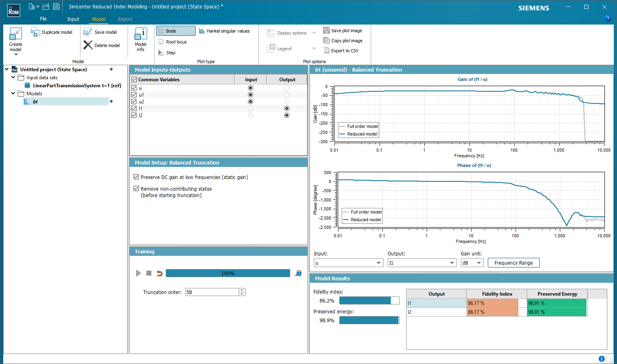Click Save plot image
Screen dimensions: 617x364
[343, 30]
